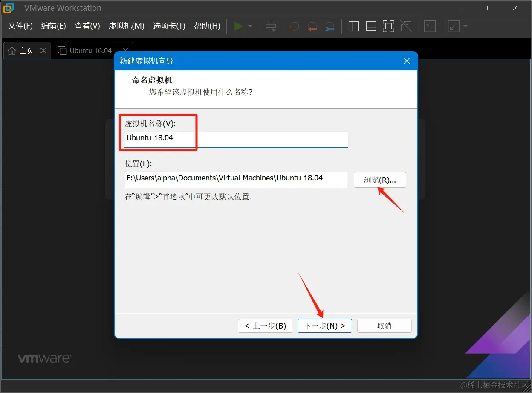The image size is (532, 393).
Task: Click the home icon on 主页 tab
Action: [12, 50]
